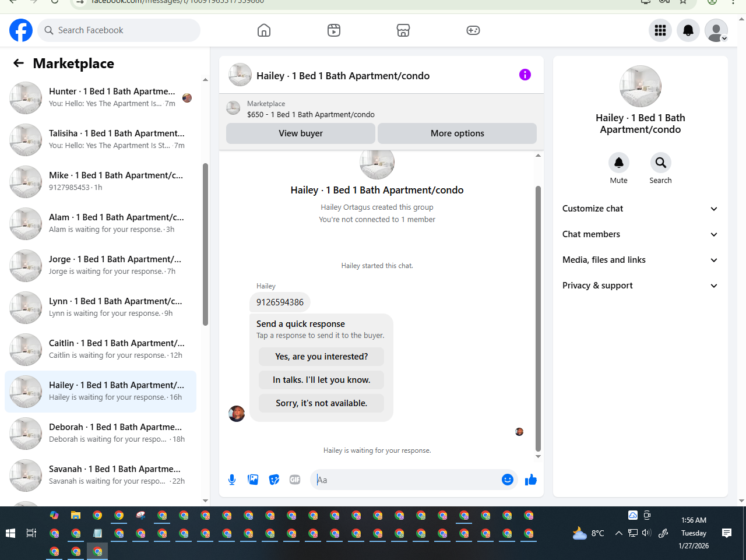Open the Marketplace storefront icon in top bar
746x560 pixels.
403,30
